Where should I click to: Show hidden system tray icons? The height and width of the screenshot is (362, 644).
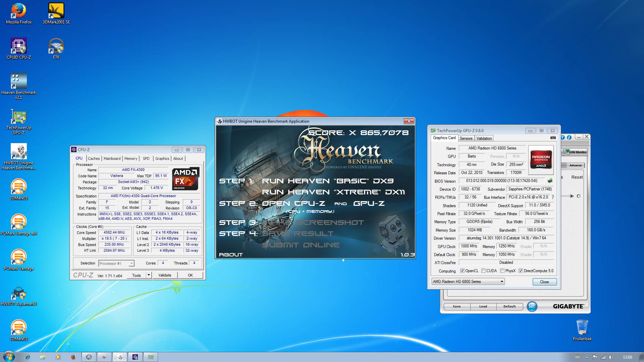pyautogui.click(x=587, y=357)
